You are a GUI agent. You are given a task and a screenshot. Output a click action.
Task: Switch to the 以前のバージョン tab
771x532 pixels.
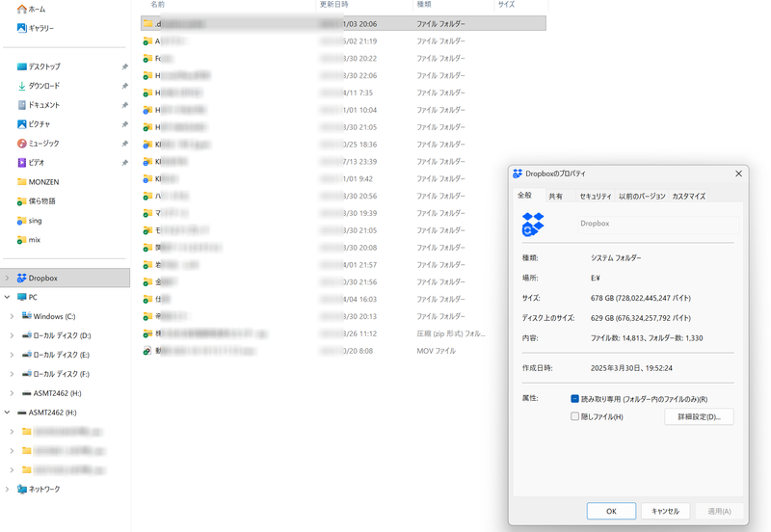point(642,197)
